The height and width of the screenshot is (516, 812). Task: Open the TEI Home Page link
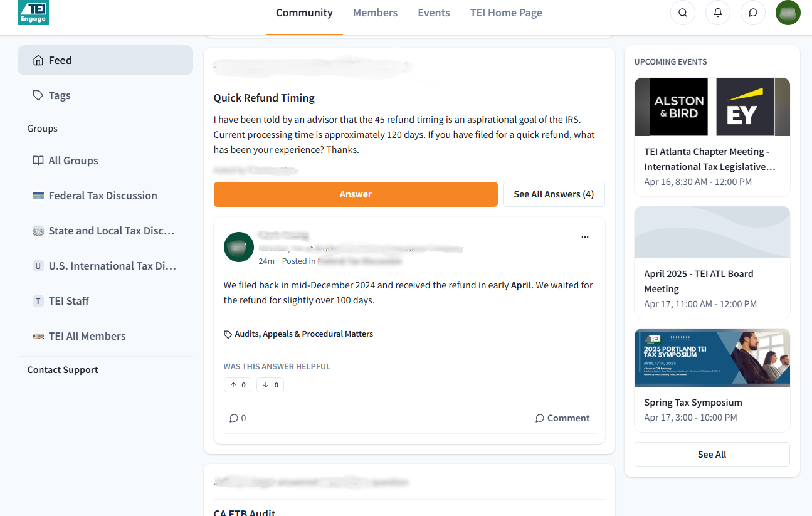506,13
